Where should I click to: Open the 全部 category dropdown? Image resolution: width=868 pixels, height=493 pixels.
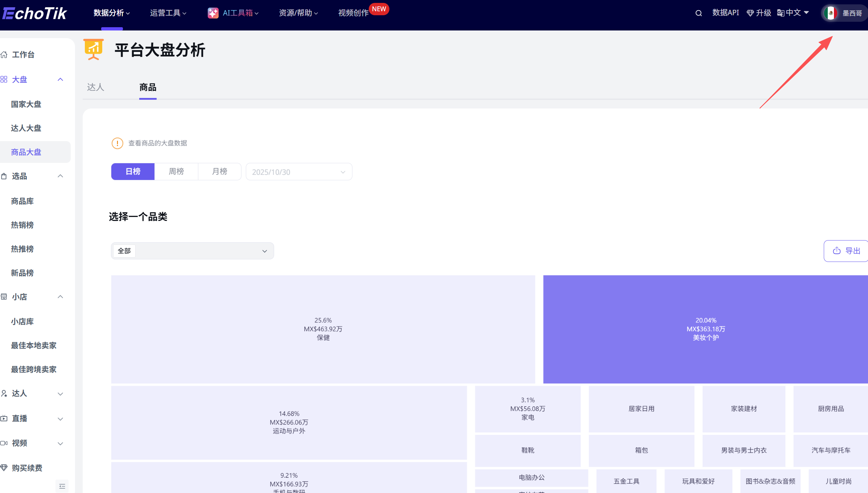192,251
